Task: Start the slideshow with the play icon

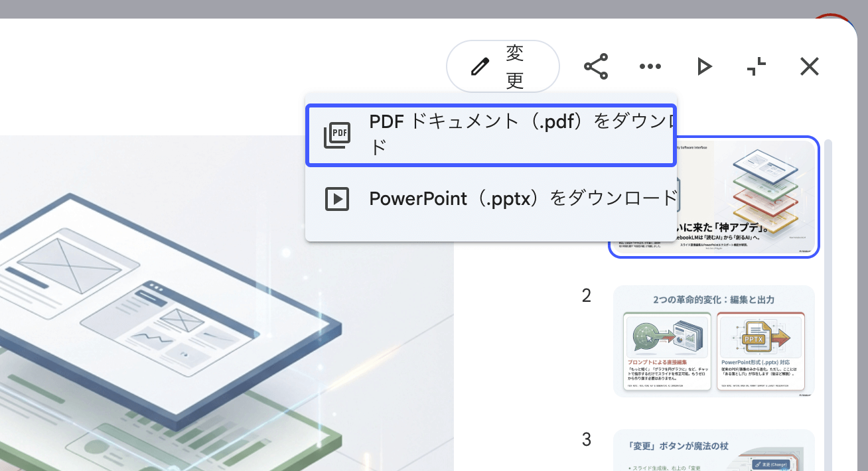Action: 704,66
